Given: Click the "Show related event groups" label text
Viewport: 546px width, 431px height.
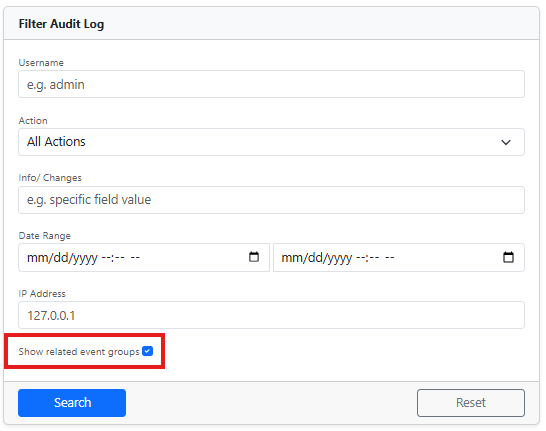Looking at the screenshot, I should (x=79, y=352).
